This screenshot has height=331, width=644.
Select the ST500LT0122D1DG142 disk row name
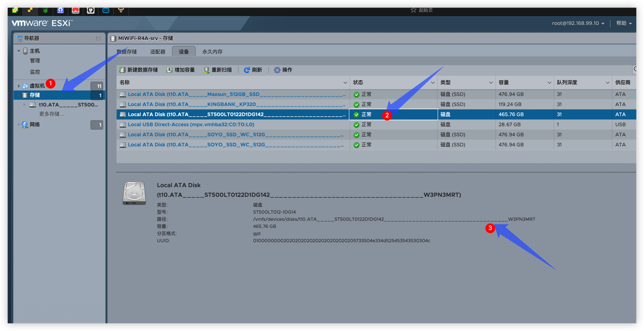(x=236, y=114)
